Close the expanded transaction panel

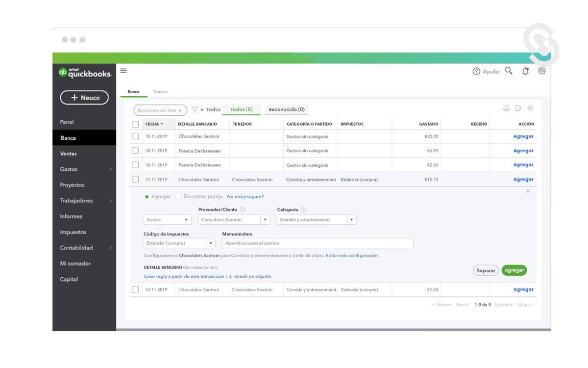tap(528, 191)
